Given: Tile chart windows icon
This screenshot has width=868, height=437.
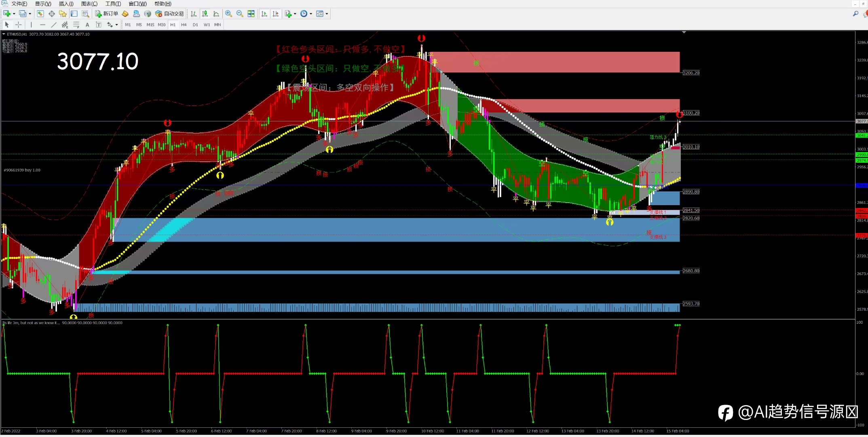Looking at the screenshot, I should pos(251,14).
